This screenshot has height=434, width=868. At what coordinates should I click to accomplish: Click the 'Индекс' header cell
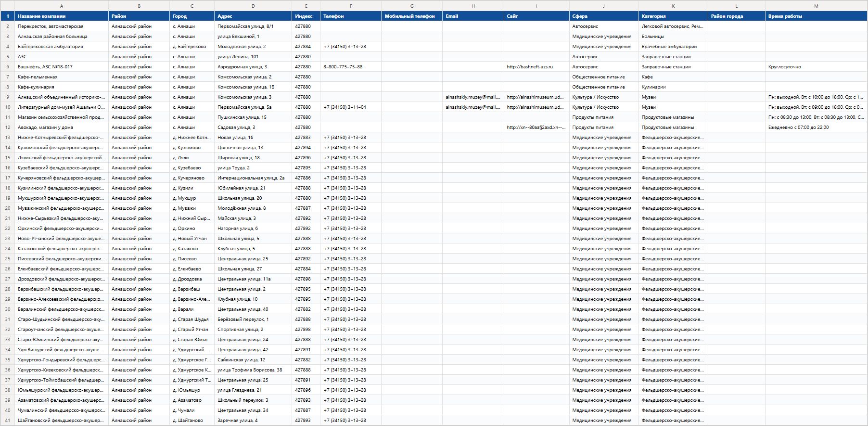click(306, 16)
